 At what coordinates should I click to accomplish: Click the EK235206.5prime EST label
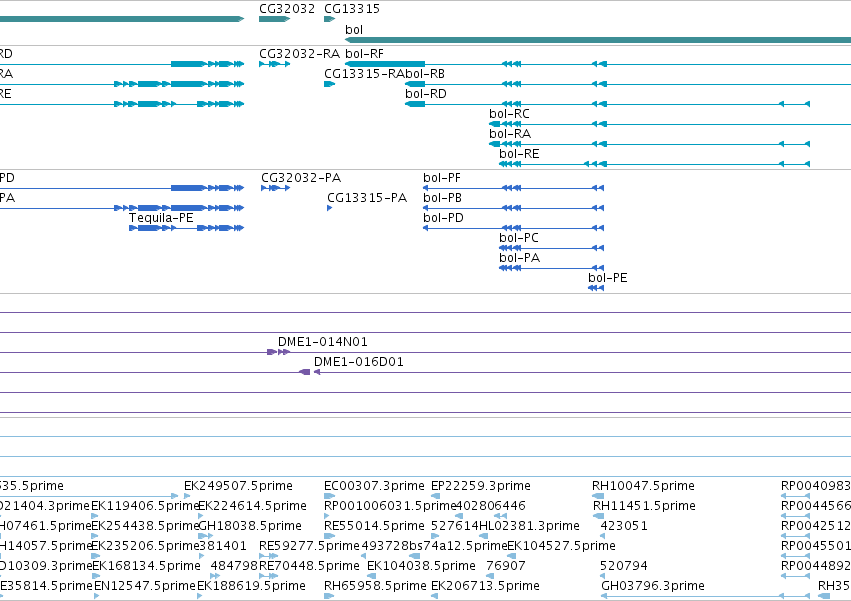click(x=145, y=546)
